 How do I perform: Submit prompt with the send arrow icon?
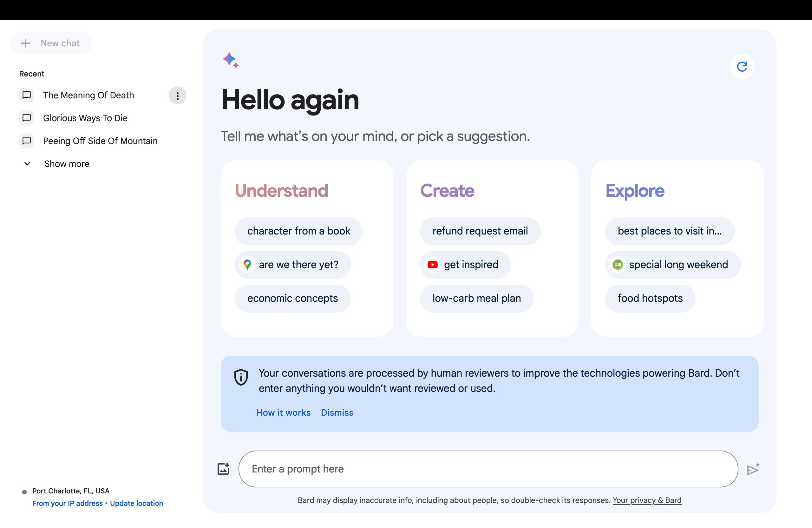(753, 469)
